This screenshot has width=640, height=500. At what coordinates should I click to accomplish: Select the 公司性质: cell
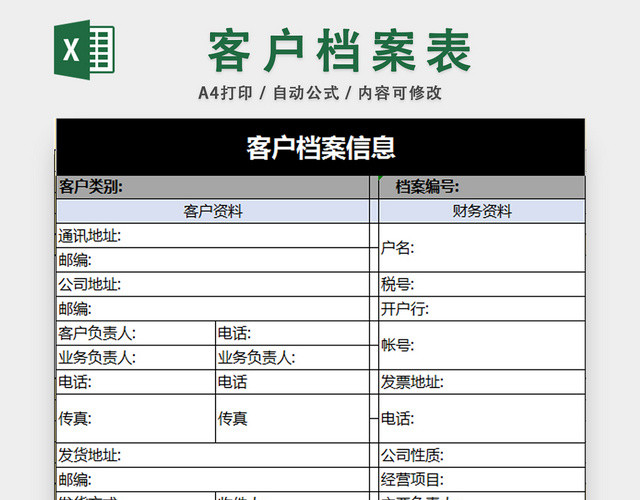click(482, 455)
